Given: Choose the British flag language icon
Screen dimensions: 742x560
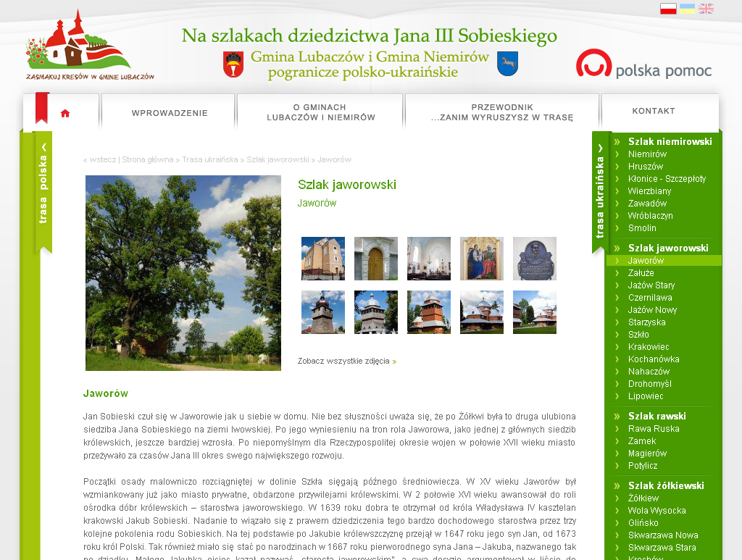Looking at the screenshot, I should (706, 9).
